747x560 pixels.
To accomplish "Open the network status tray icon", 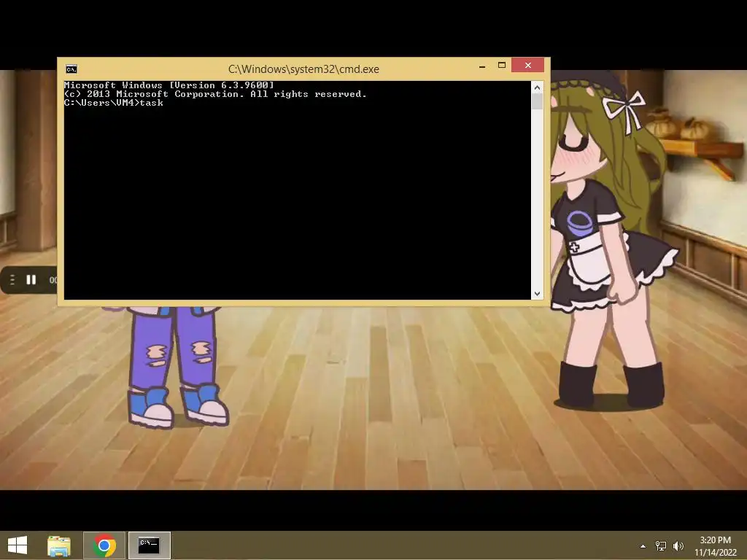I will [x=661, y=546].
